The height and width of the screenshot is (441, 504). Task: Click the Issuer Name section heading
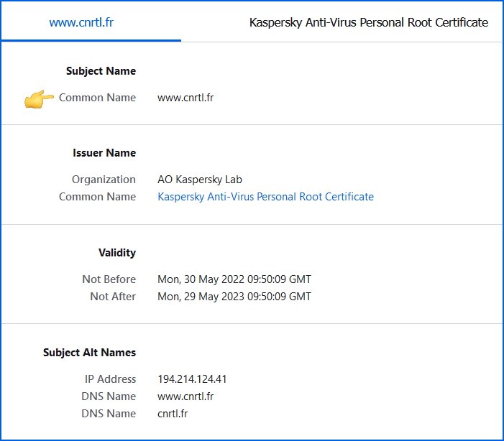pyautogui.click(x=104, y=153)
